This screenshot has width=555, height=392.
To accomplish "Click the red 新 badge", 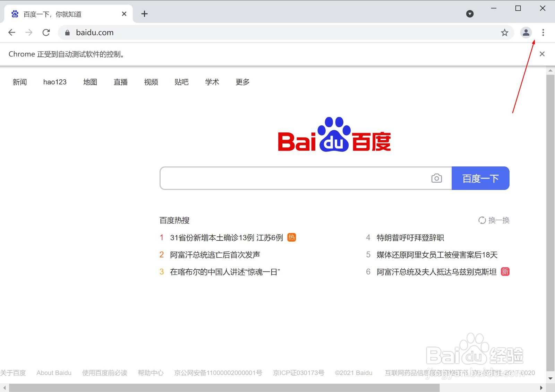I will (505, 272).
